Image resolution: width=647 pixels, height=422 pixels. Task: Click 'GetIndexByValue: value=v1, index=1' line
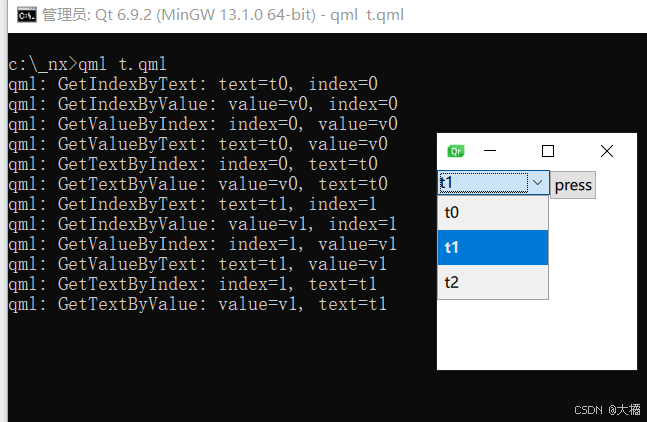tap(203, 224)
